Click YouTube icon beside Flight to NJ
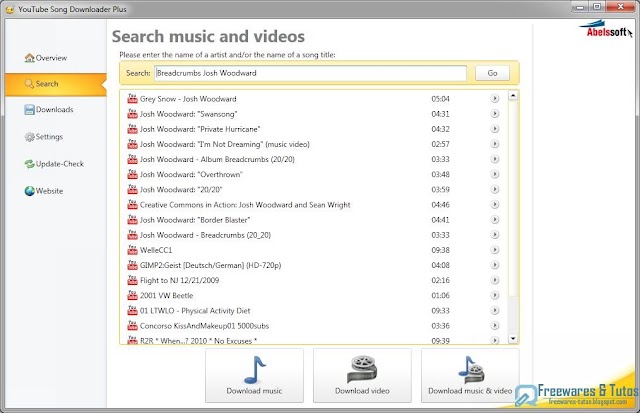Viewport: 640px width, 413px height. click(132, 280)
